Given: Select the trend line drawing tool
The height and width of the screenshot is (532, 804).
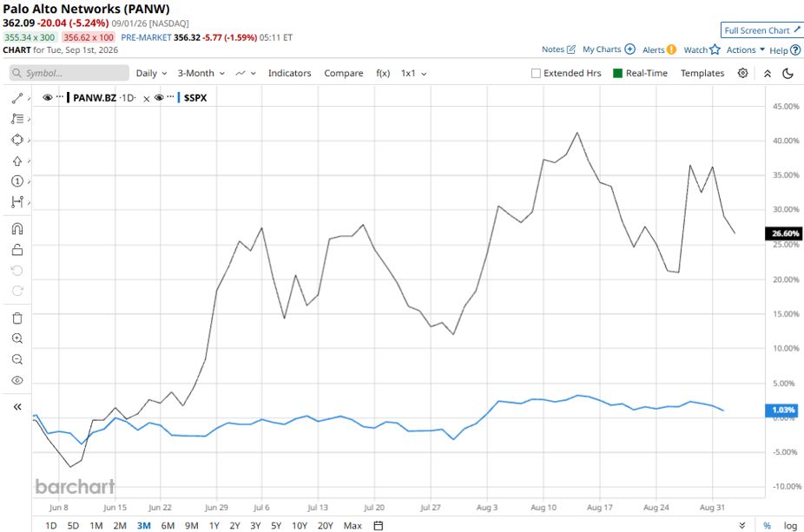Looking at the screenshot, I should 16,98.
